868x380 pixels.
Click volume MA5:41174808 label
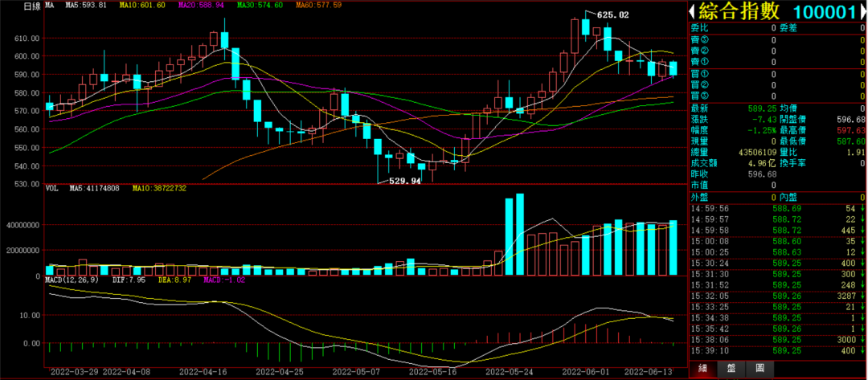[x=94, y=189]
